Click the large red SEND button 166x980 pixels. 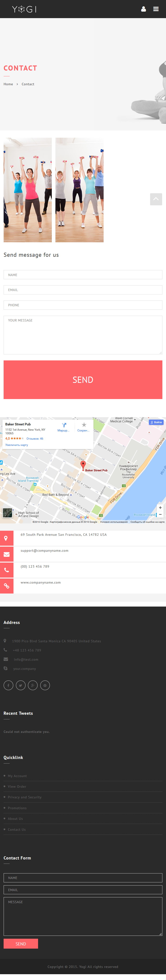click(x=83, y=379)
